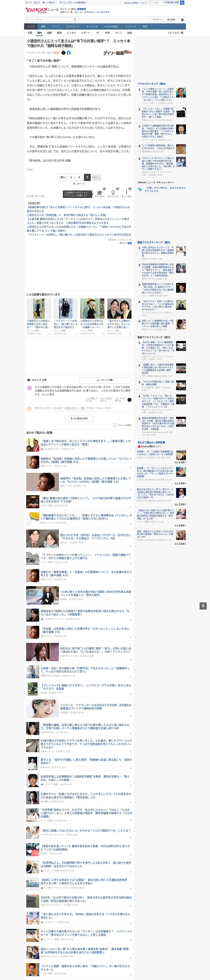This screenshot has width=210, height=980.
Task: Open recommended article「夜遅くまで飲み歩き」
Action: 85,443
